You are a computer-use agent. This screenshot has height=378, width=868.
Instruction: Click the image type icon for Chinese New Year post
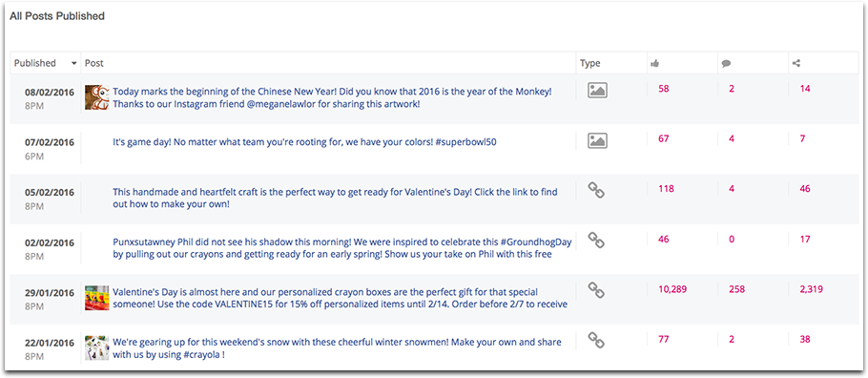(597, 91)
